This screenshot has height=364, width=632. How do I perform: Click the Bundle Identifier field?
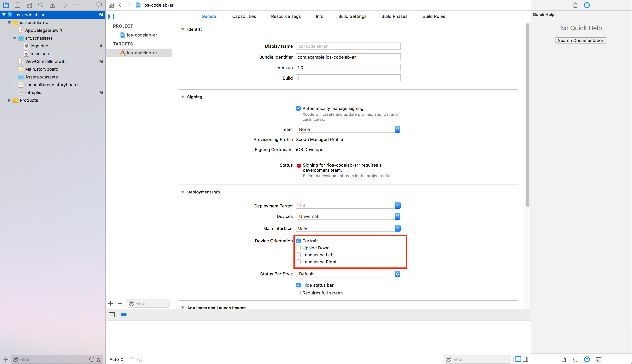point(348,57)
